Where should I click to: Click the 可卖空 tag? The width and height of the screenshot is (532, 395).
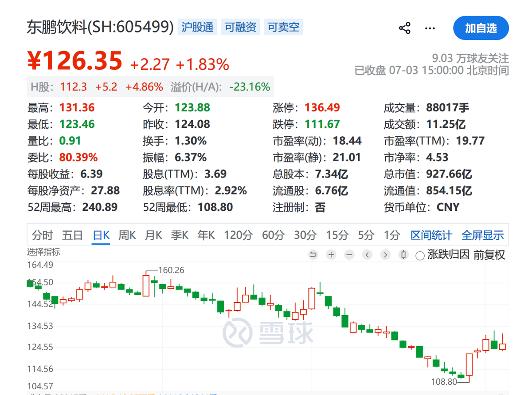coord(283,27)
